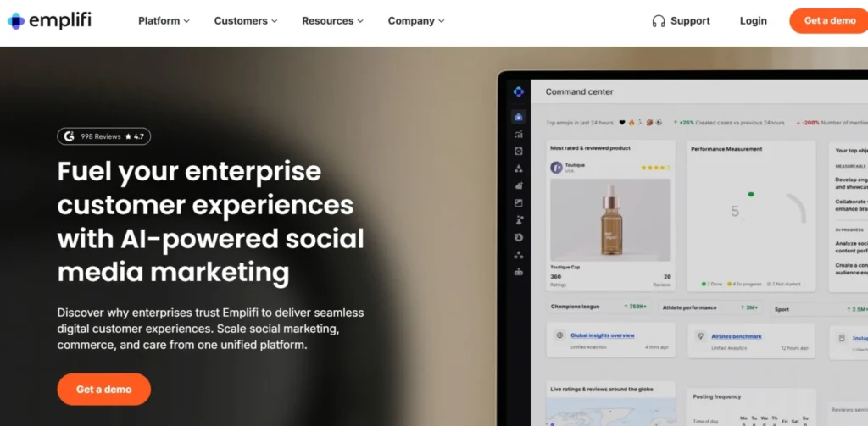Click the Login link

pyautogui.click(x=754, y=21)
